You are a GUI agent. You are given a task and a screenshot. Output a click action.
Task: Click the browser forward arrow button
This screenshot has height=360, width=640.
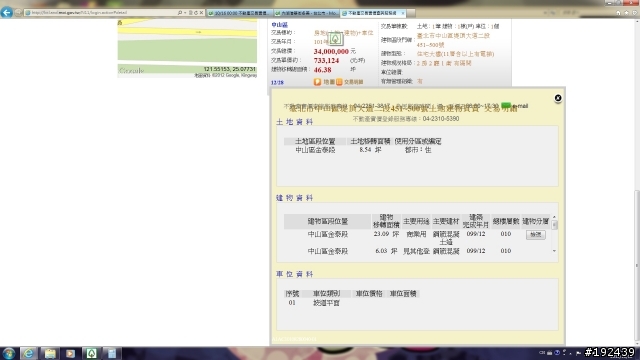[x=18, y=13]
